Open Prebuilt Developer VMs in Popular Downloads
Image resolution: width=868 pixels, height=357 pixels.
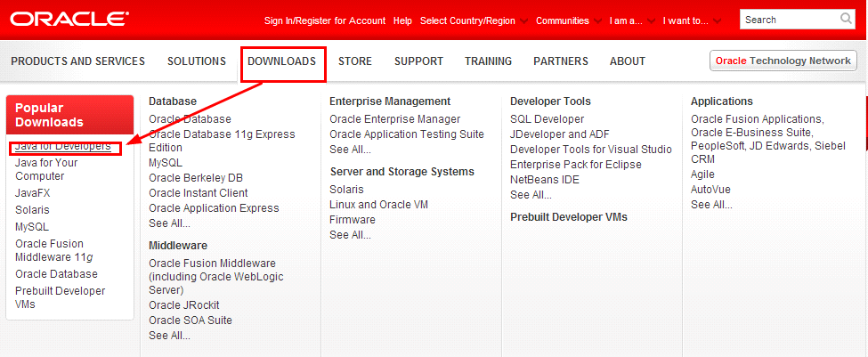60,297
